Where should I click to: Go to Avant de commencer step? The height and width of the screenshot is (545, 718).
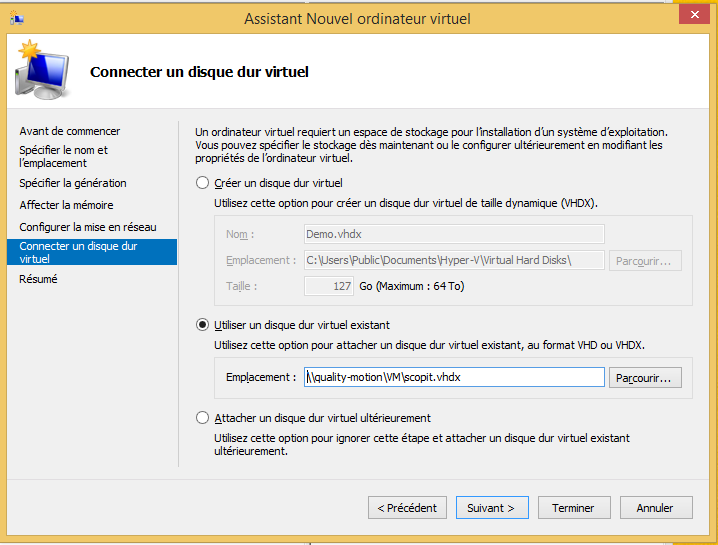pos(70,131)
